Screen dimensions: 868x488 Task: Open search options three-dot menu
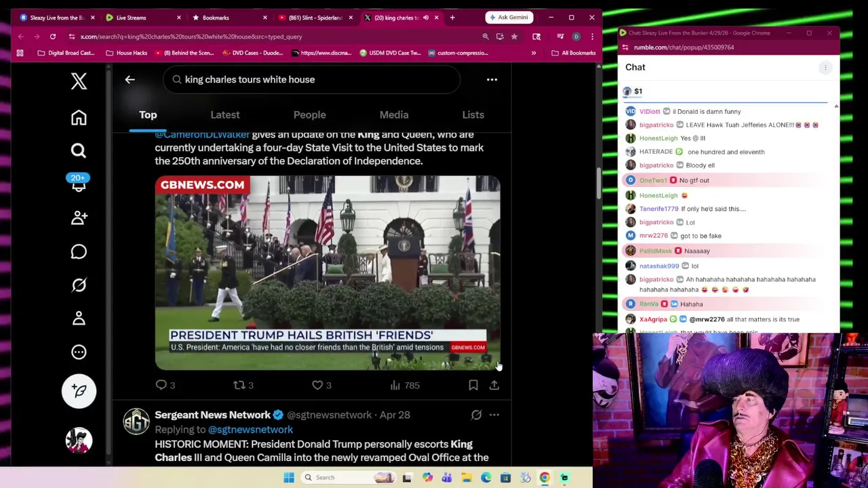click(x=492, y=79)
